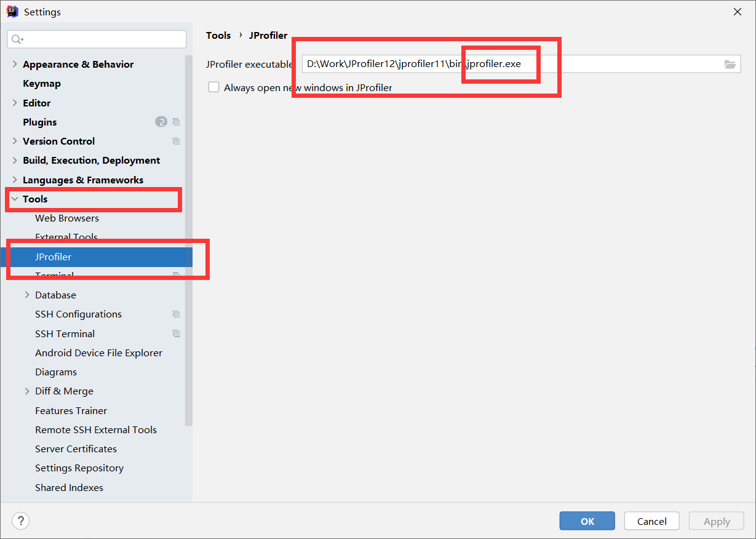
Task: Expand the Database node
Action: click(27, 295)
